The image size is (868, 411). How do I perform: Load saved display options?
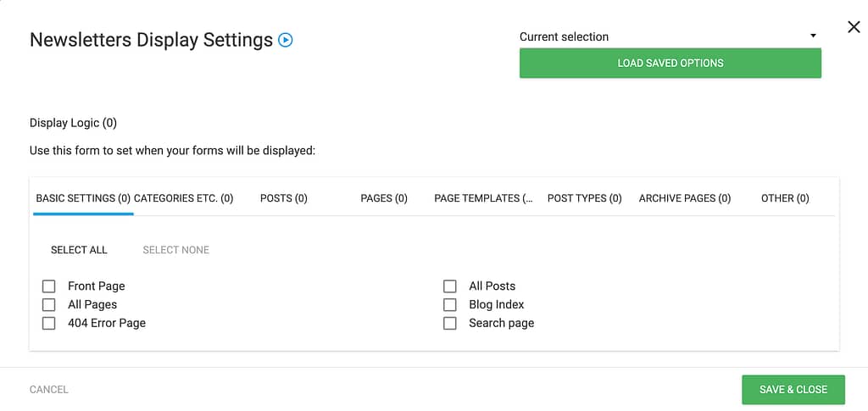pyautogui.click(x=670, y=63)
